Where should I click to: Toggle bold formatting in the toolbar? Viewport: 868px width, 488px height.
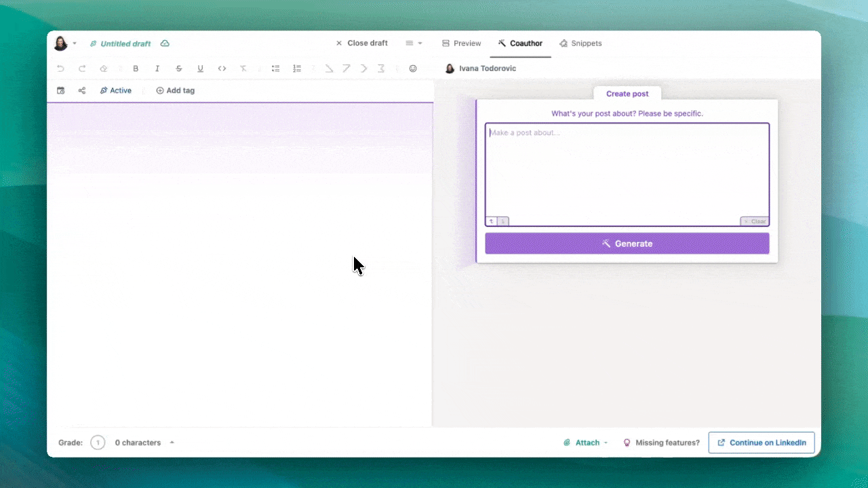[x=136, y=68]
